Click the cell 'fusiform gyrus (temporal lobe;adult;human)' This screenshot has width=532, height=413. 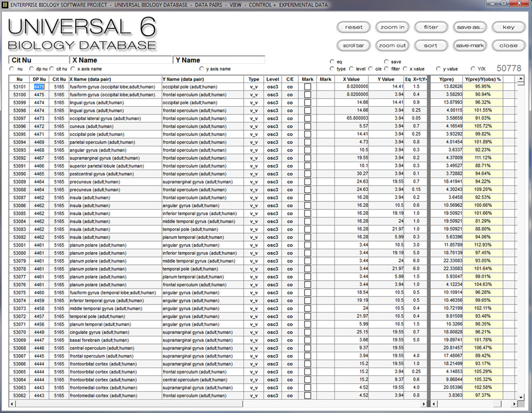115,293
